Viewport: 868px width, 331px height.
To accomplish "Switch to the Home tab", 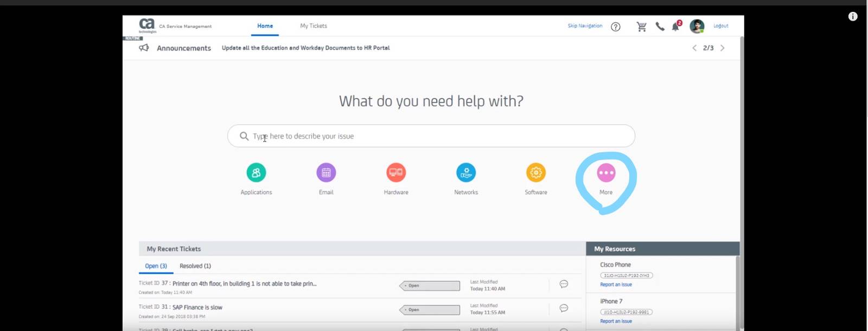I will click(265, 26).
